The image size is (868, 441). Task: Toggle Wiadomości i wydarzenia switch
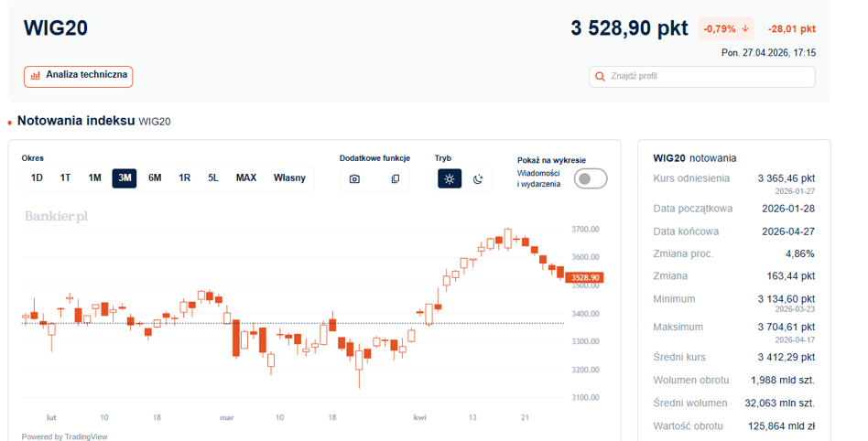(x=591, y=178)
